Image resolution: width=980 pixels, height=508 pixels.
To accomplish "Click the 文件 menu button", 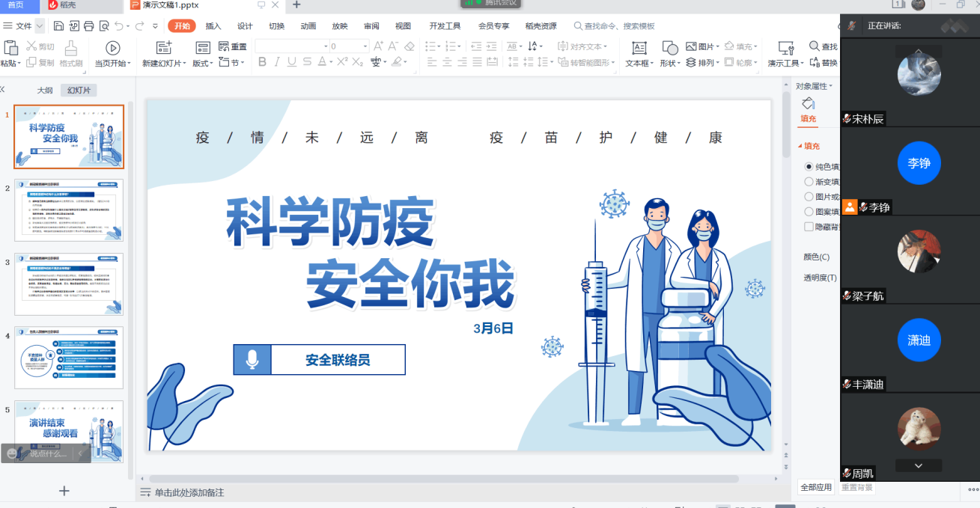I will click(x=19, y=26).
